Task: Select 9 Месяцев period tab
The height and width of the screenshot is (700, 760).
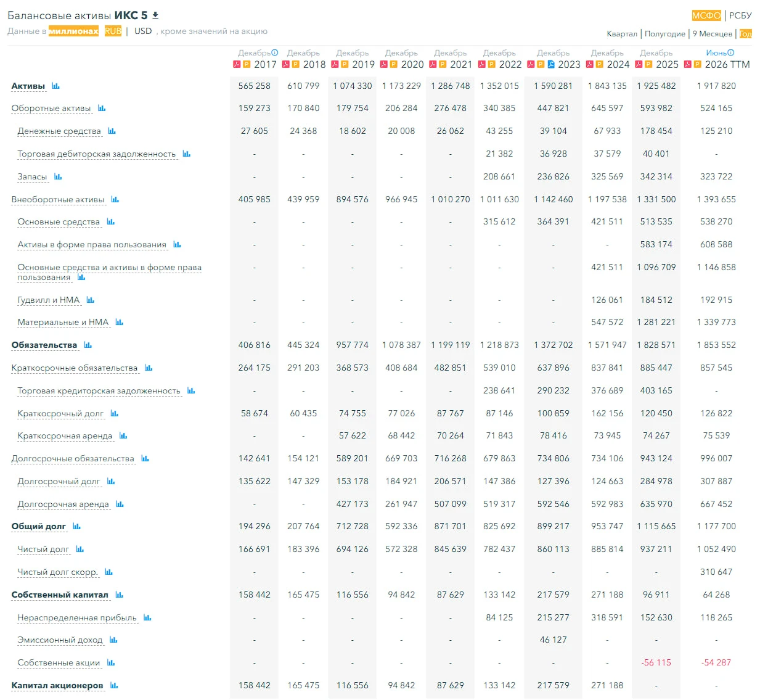Action: (713, 34)
